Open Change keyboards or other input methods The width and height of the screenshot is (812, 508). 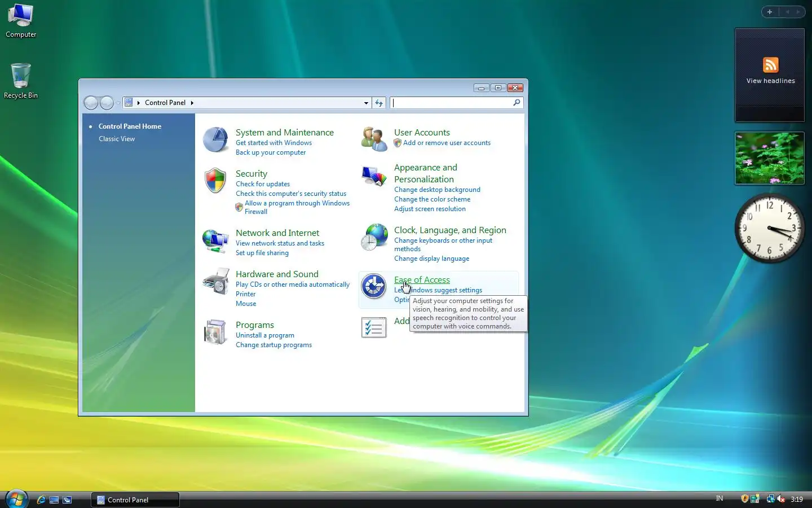443,244
